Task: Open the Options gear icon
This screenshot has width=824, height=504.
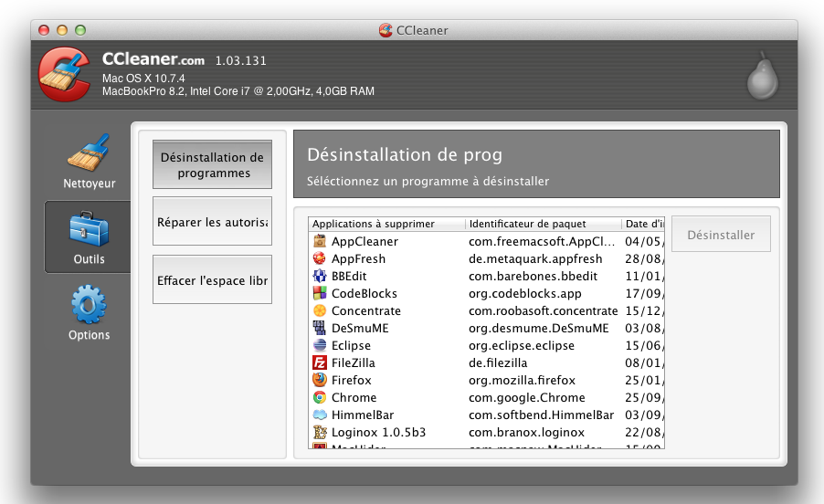Action: coord(89,304)
